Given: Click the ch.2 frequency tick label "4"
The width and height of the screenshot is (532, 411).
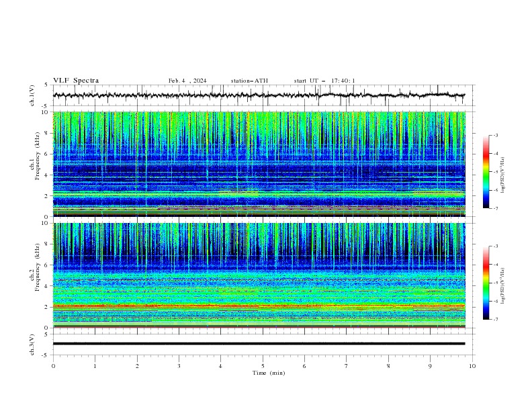Looking at the screenshot, I should pyautogui.click(x=47, y=286).
